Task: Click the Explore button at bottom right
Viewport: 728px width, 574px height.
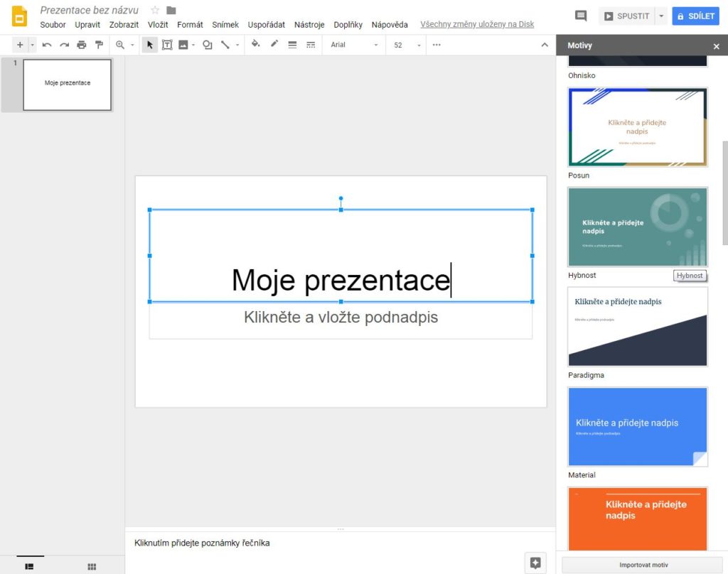Action: (x=535, y=563)
